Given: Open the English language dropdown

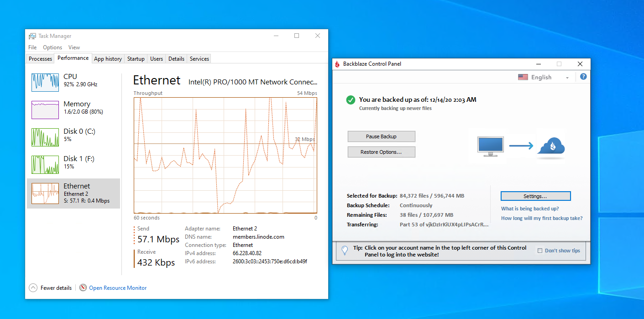Looking at the screenshot, I should (x=544, y=77).
